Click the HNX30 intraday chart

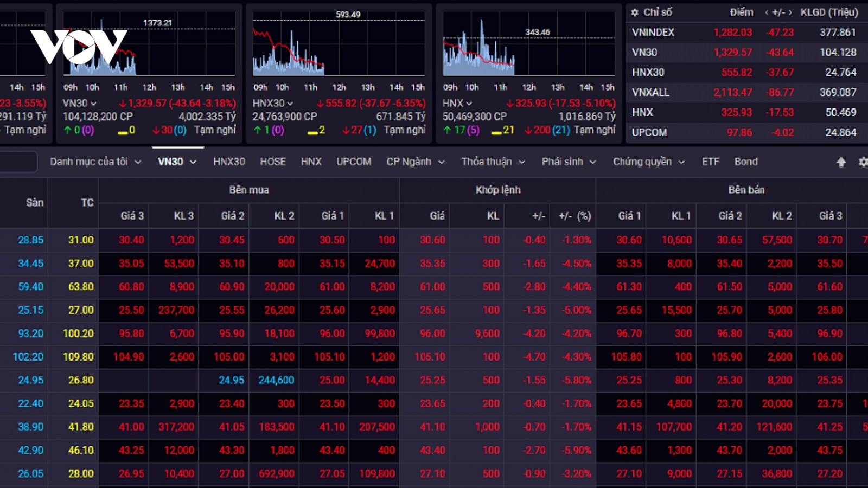(339, 44)
